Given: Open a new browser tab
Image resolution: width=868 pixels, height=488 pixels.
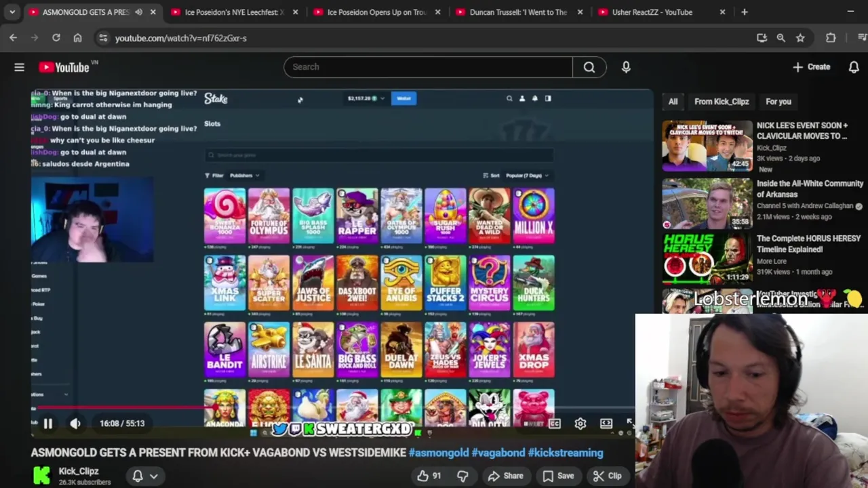Looking at the screenshot, I should coord(745,12).
